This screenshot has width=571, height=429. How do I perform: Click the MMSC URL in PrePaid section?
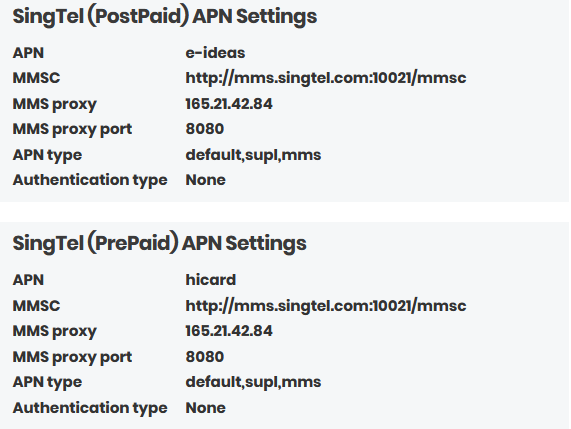click(326, 306)
